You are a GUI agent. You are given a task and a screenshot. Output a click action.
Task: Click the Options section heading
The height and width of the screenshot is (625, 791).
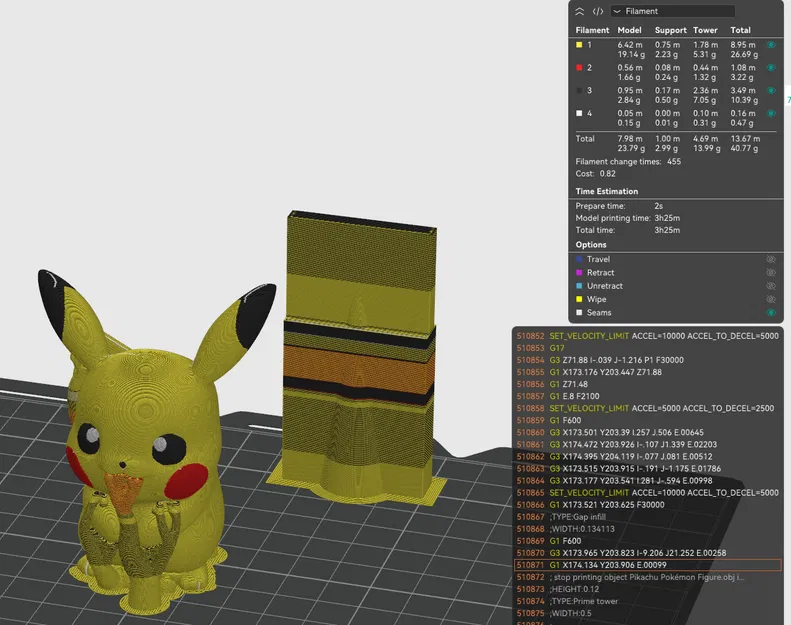click(x=591, y=245)
